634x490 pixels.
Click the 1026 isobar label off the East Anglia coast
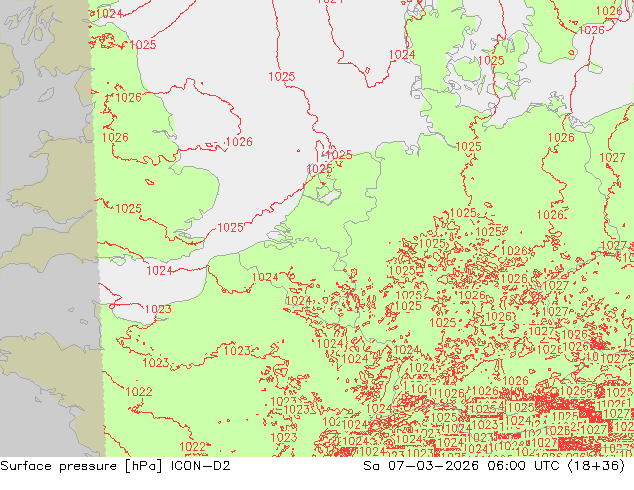[x=239, y=142]
